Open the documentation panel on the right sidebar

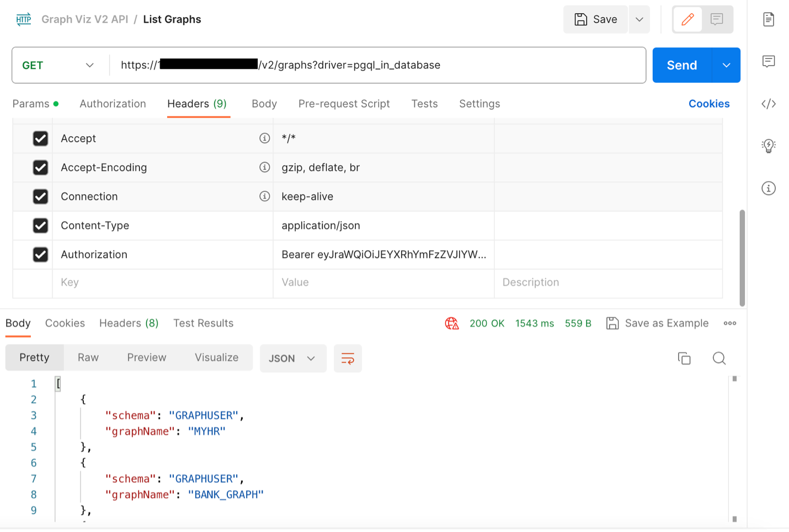tap(769, 19)
